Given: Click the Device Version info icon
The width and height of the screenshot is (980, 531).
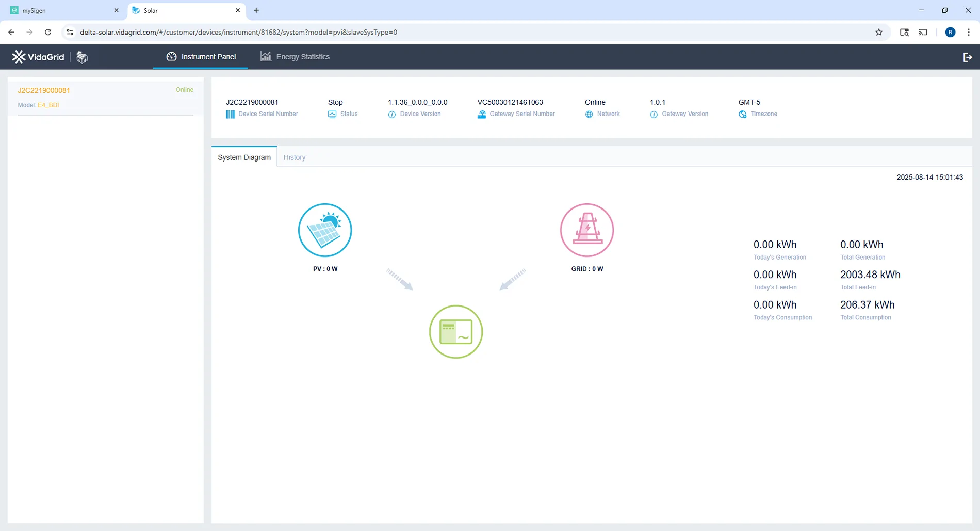Looking at the screenshot, I should (x=392, y=115).
